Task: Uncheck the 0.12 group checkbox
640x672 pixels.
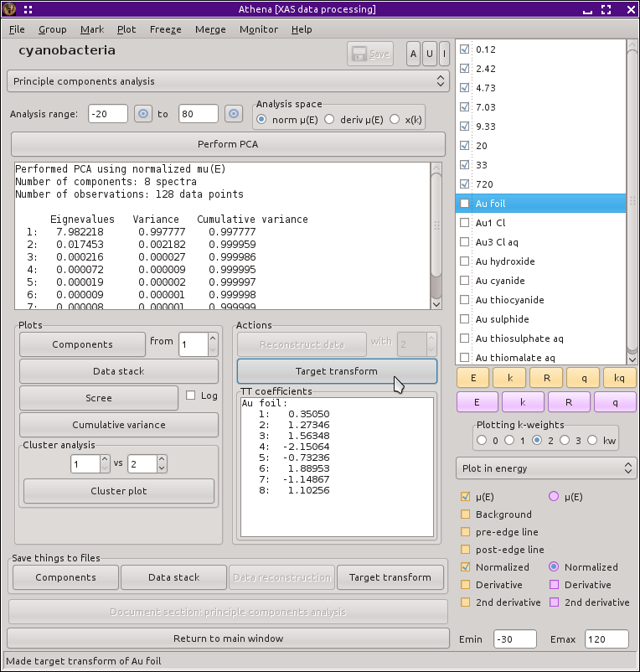Action: 464,49
